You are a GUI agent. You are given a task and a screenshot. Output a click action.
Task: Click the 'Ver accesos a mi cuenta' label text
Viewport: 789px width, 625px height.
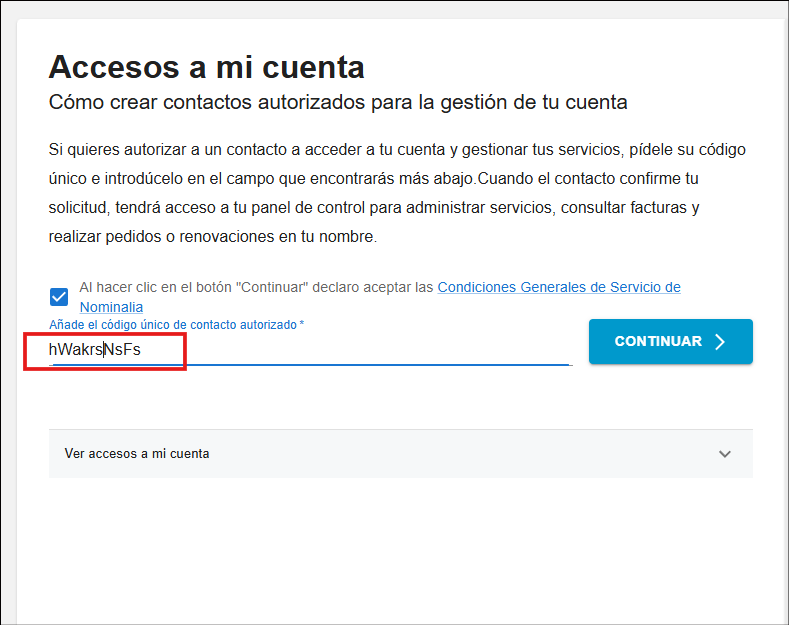coord(137,453)
